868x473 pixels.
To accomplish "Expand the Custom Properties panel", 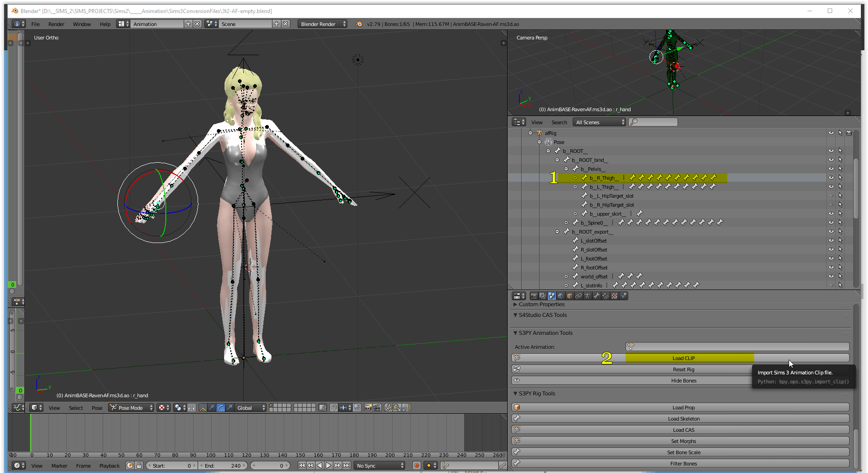I will coord(541,304).
